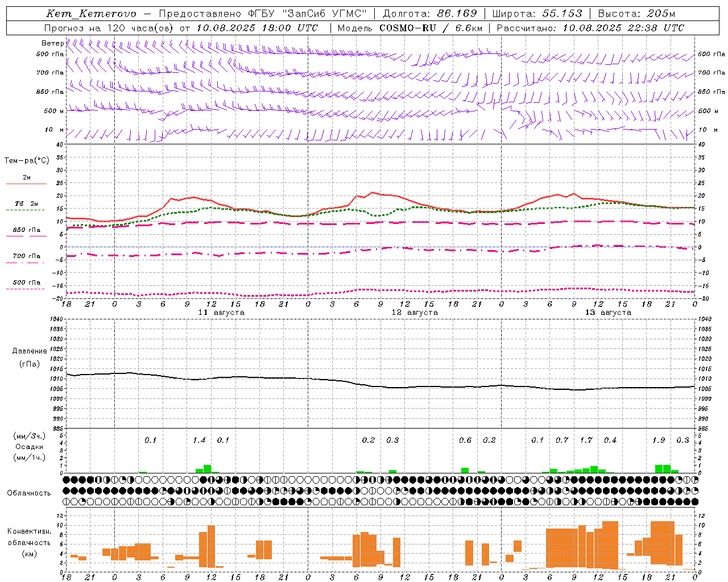Click the 'Прогноз на 120 часа(ов)' forecast text

click(109, 28)
